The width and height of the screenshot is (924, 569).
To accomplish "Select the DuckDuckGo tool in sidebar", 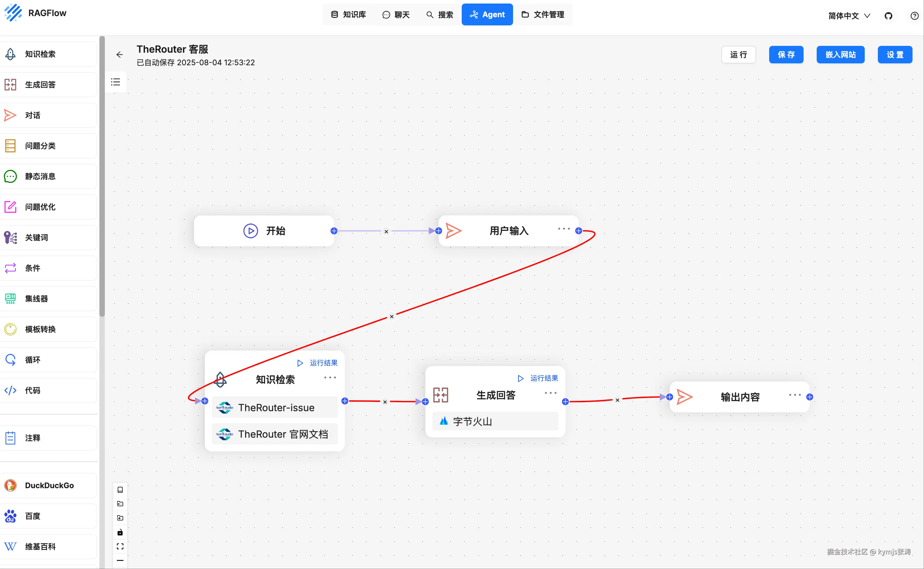I will 49,485.
